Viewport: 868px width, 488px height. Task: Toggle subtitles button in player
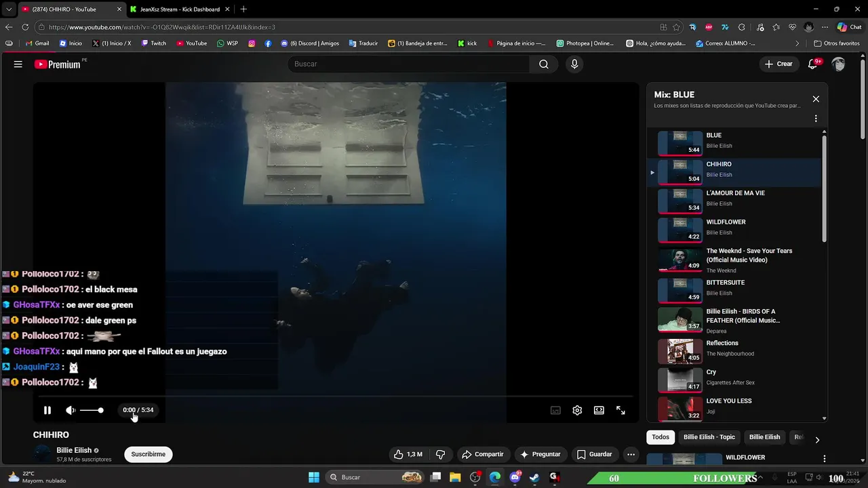pos(555,410)
